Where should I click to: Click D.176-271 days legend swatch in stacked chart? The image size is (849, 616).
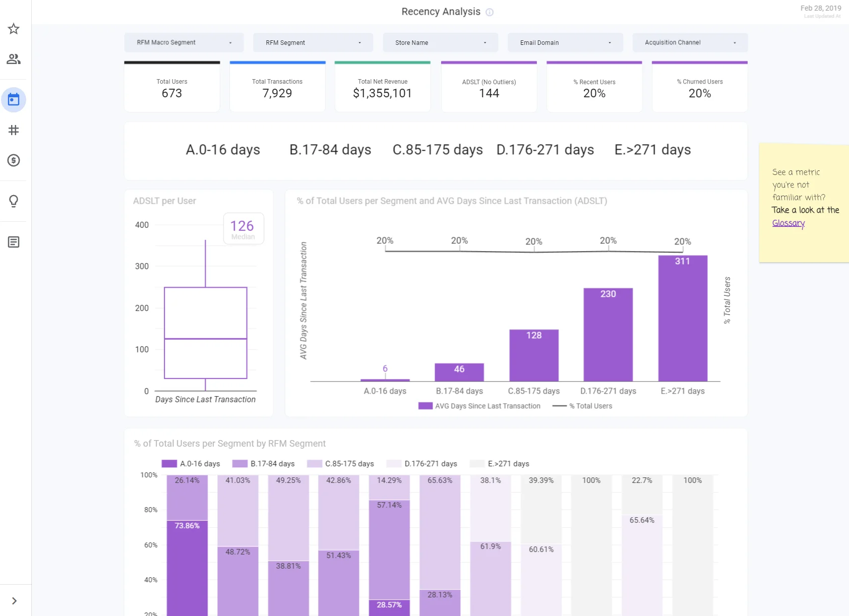point(394,464)
